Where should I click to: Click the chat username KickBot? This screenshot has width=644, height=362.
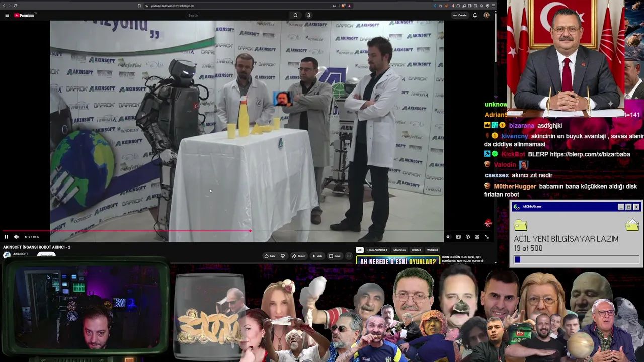tap(513, 154)
